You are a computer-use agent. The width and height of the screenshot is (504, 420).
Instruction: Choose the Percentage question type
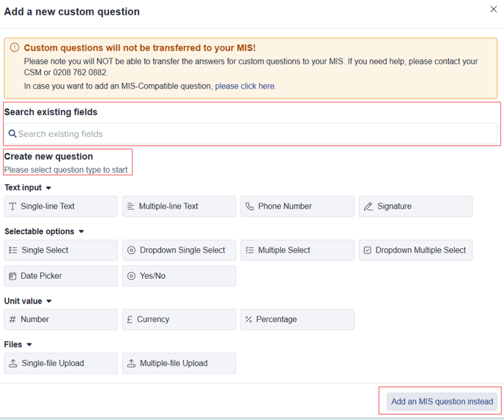297,320
